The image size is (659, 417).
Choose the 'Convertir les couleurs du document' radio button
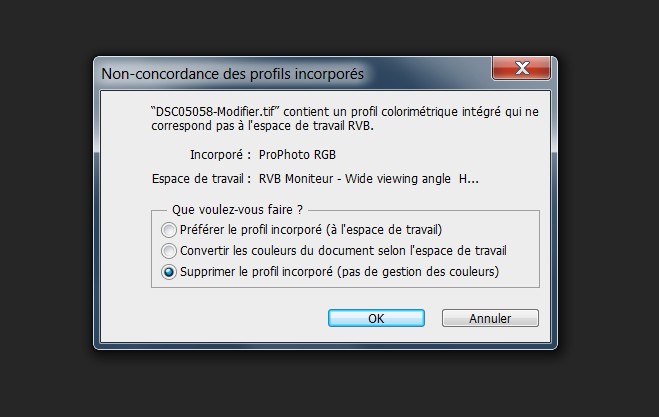[169, 251]
